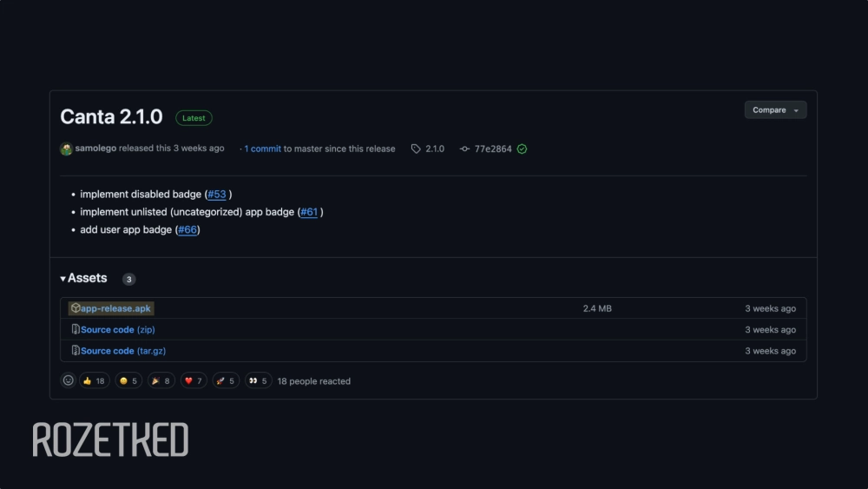The width and height of the screenshot is (868, 489).
Task: Click the green verified check icon
Action: click(x=522, y=149)
